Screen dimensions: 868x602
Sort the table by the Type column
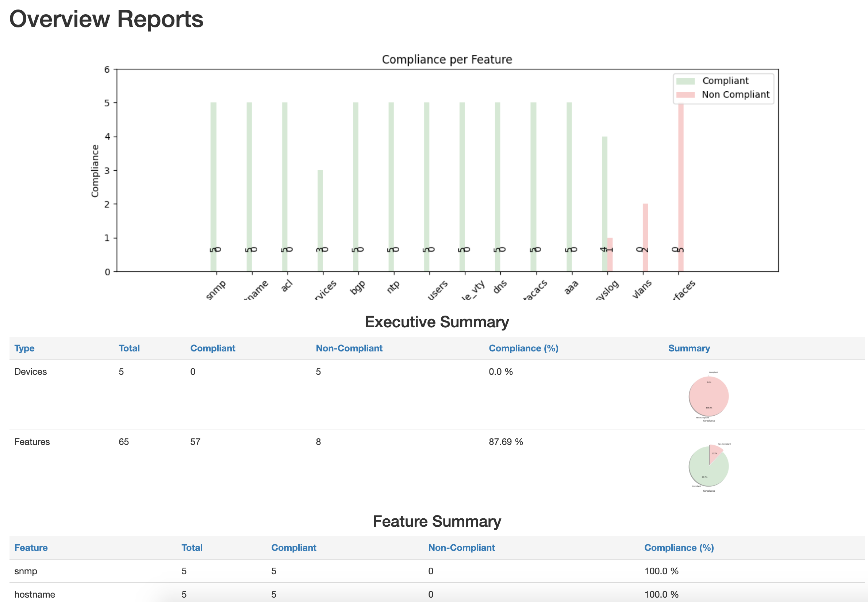pos(24,348)
